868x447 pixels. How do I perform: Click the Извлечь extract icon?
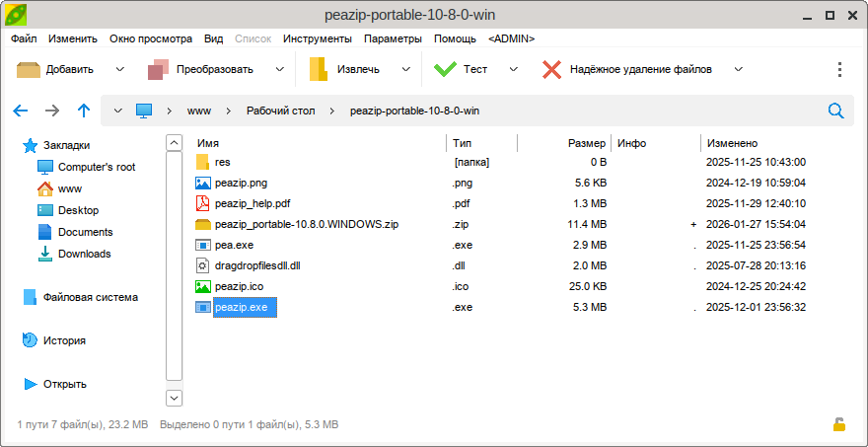pyautogui.click(x=319, y=69)
